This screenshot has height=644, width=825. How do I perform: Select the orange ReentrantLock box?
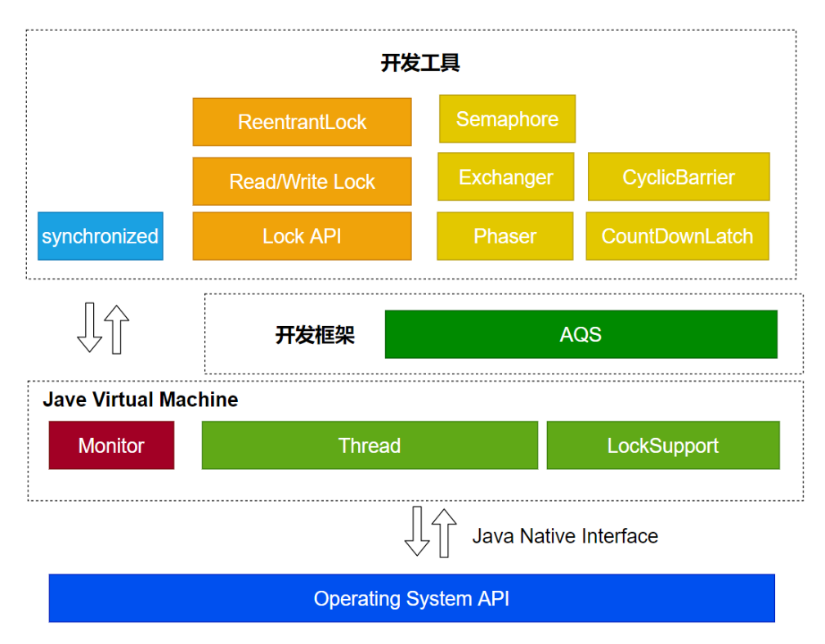[x=302, y=122]
